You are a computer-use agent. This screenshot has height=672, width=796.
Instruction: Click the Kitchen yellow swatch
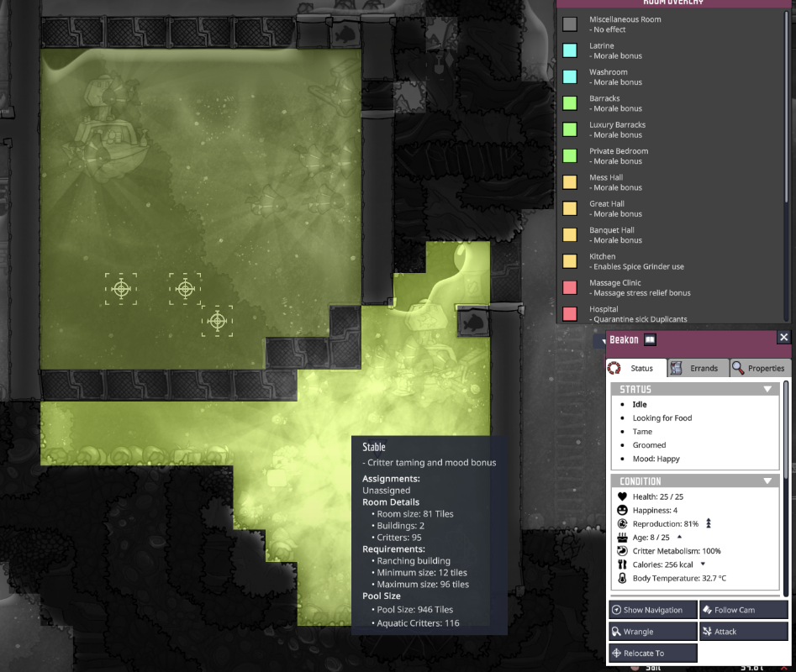coord(570,261)
